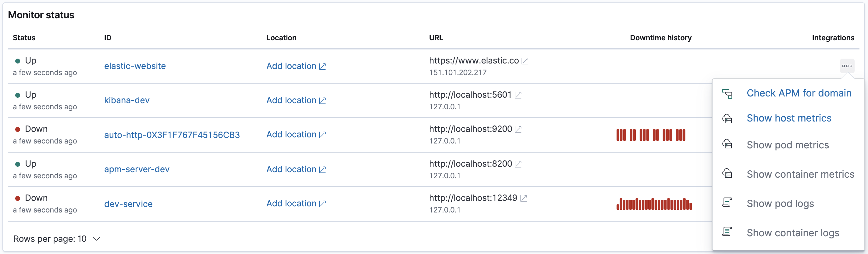The width and height of the screenshot is (868, 254).
Task: Choose Show host metrics from the popover
Action: [x=789, y=118]
